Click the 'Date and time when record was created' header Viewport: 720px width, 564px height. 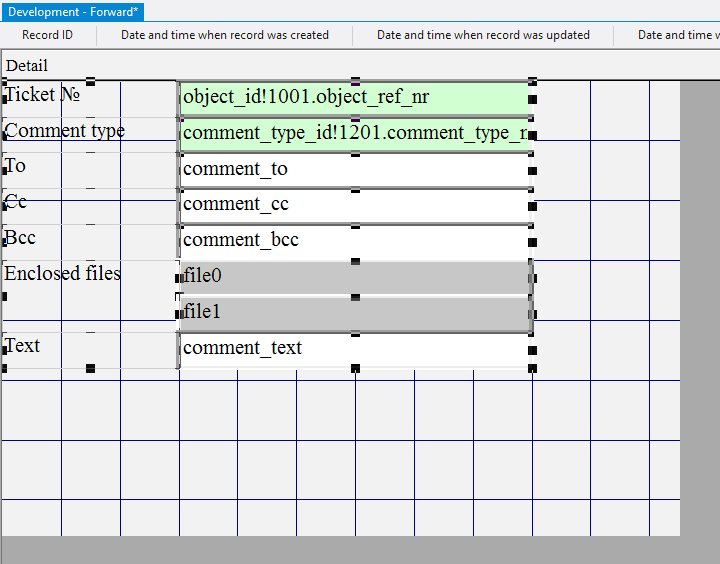[x=225, y=35]
